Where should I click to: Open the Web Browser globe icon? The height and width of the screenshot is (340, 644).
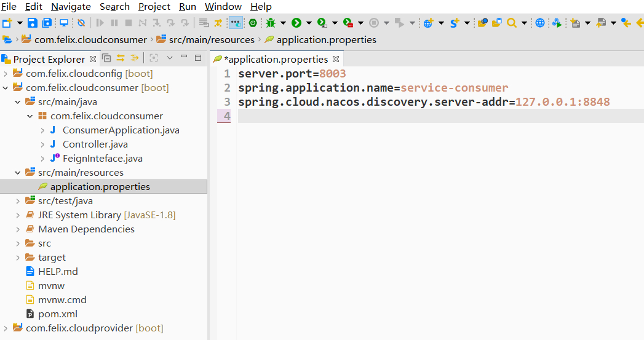click(x=540, y=23)
